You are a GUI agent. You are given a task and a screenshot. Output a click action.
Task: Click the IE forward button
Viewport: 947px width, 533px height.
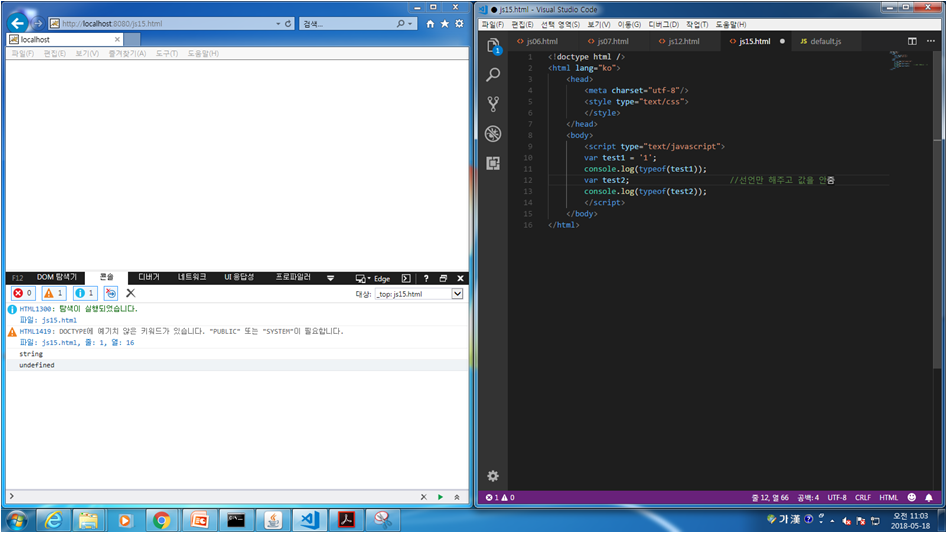(x=37, y=23)
